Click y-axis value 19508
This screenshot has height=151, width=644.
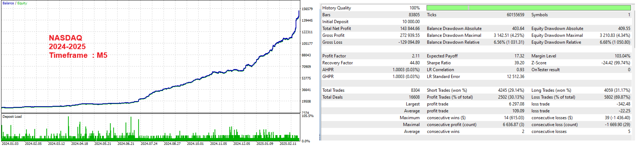pyautogui.click(x=306, y=102)
